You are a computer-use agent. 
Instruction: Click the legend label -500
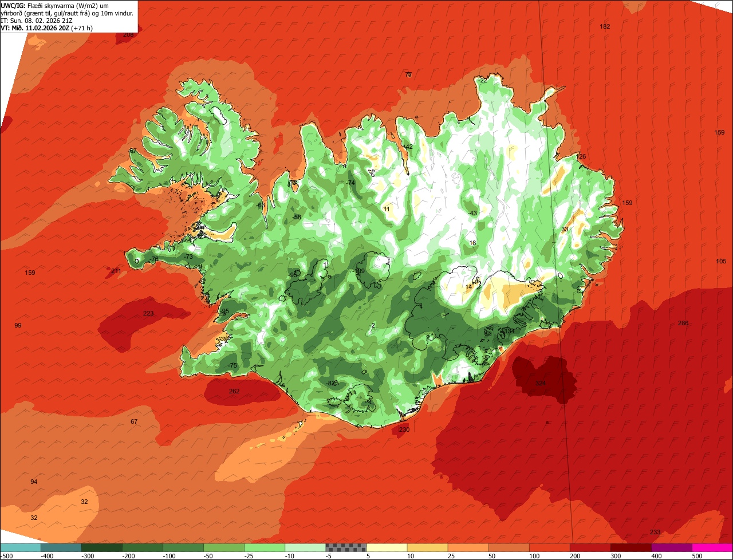tap(6, 556)
